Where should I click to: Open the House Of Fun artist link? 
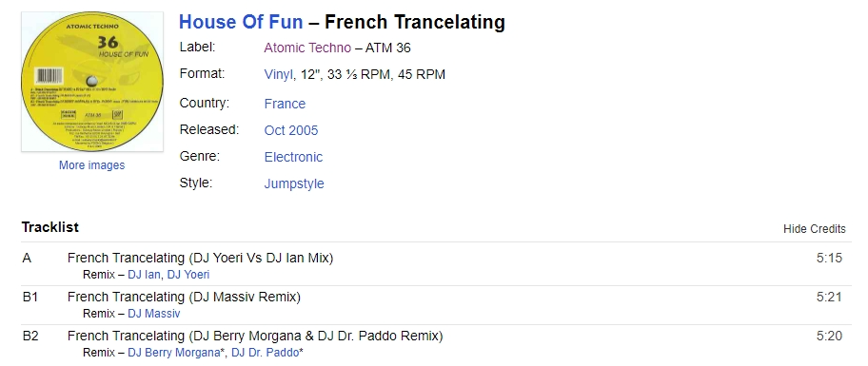click(x=241, y=22)
